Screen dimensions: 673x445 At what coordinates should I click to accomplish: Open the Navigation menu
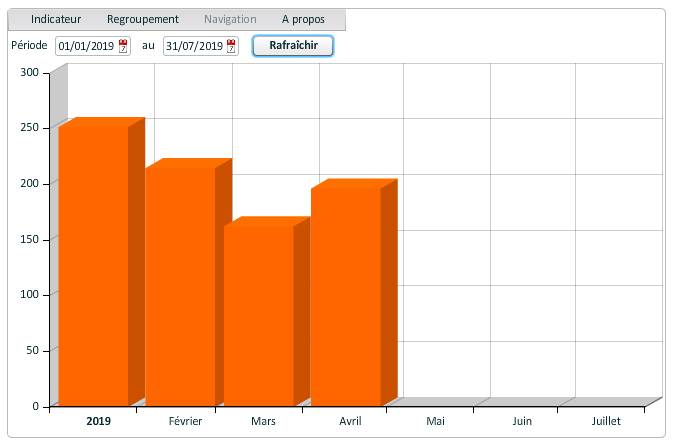pyautogui.click(x=230, y=19)
